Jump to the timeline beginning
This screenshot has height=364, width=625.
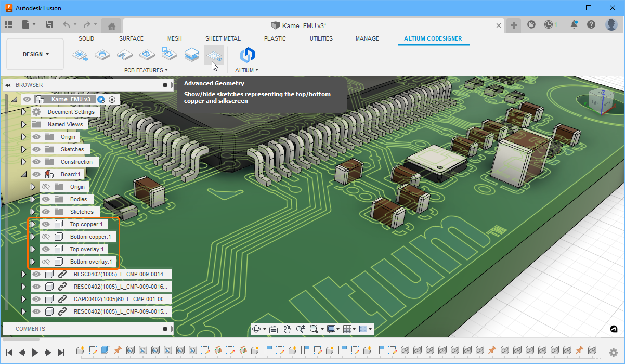[9, 352]
